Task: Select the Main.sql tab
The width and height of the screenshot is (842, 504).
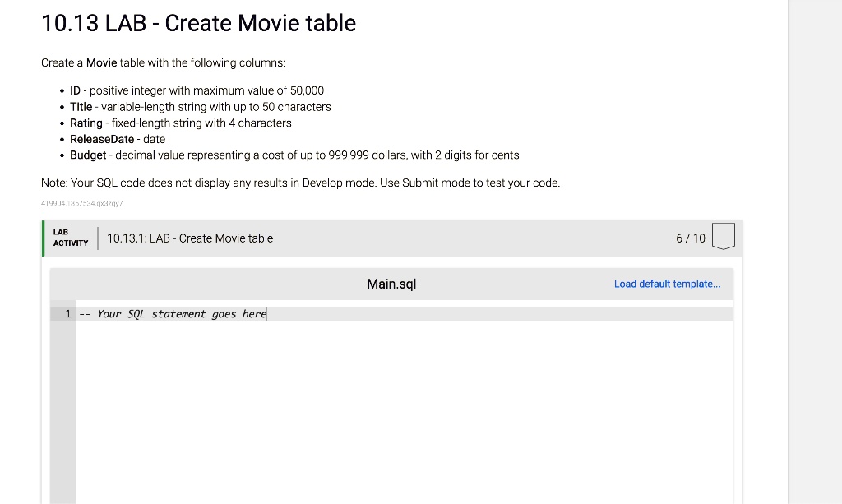Action: (391, 284)
